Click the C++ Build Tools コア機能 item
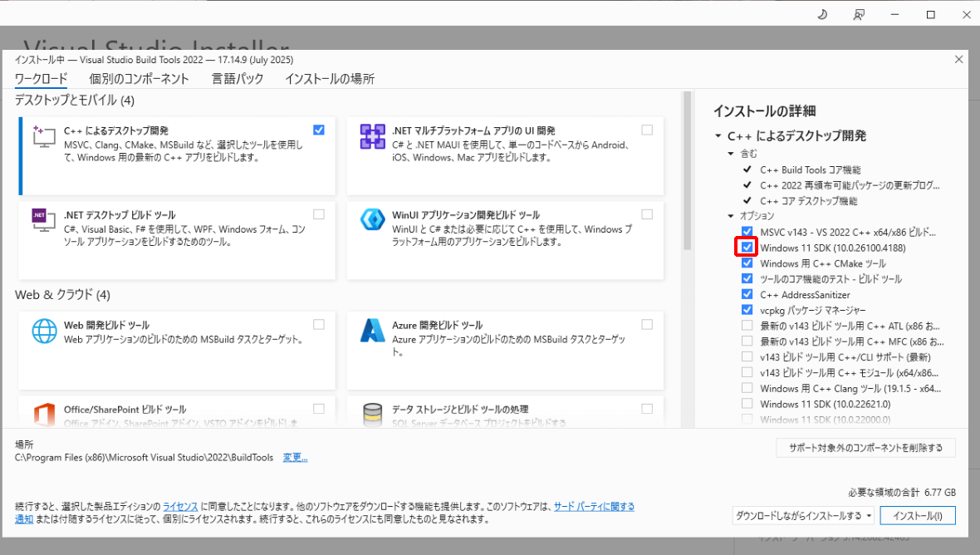980x555 pixels. pyautogui.click(x=811, y=170)
